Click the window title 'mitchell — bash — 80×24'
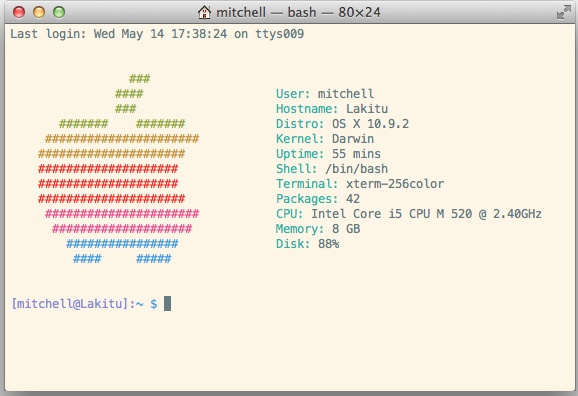 [x=298, y=13]
